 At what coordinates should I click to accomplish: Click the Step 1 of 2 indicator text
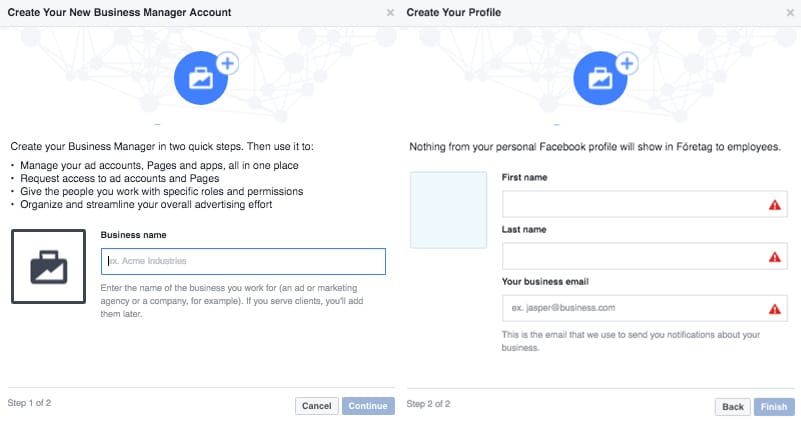click(x=29, y=403)
